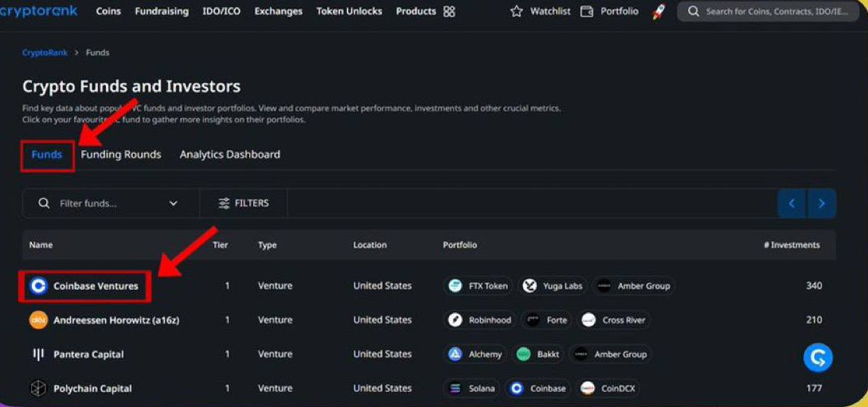Viewport: 868px width, 407px height.
Task: Click the Polychain Capital logo icon
Action: click(x=38, y=388)
